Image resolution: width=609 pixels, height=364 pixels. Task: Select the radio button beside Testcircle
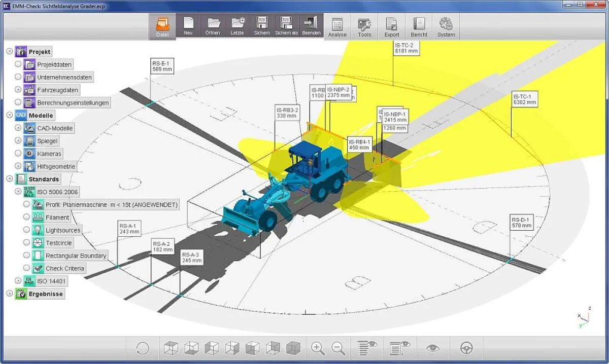(27, 243)
